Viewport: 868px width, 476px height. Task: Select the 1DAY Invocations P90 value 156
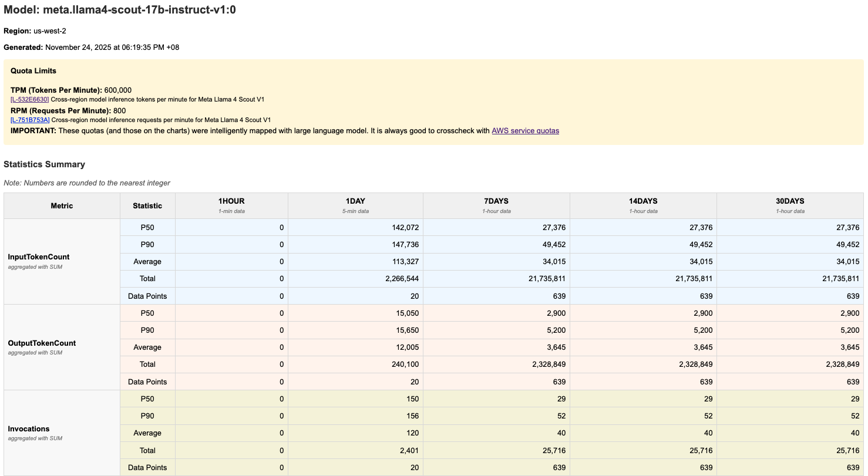413,416
